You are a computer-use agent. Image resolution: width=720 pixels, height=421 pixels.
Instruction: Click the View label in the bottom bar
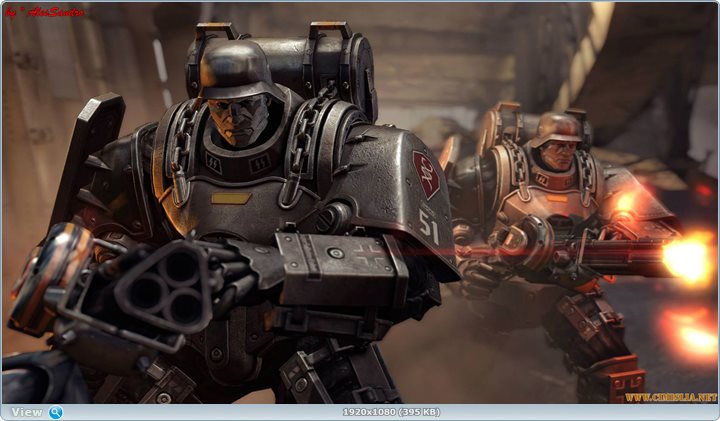point(27,412)
